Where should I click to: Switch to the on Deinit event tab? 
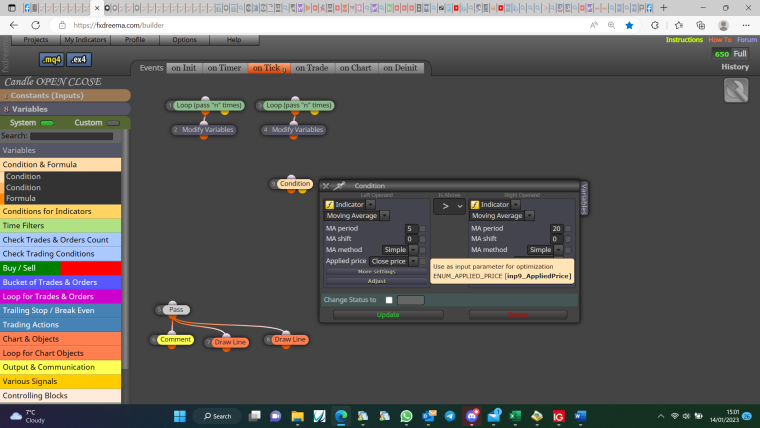pos(400,68)
